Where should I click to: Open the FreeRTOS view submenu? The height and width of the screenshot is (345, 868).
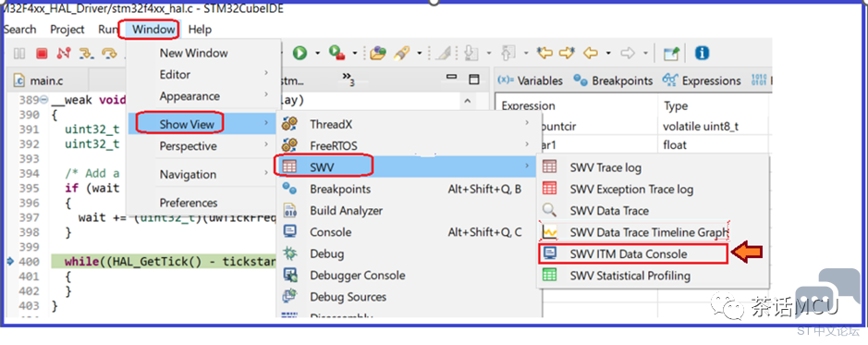tap(406, 145)
